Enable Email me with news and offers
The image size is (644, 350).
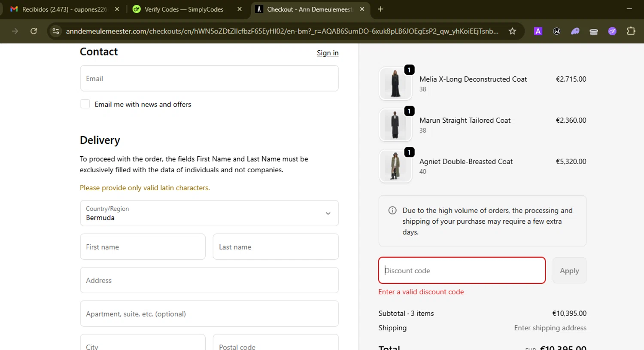click(x=85, y=104)
